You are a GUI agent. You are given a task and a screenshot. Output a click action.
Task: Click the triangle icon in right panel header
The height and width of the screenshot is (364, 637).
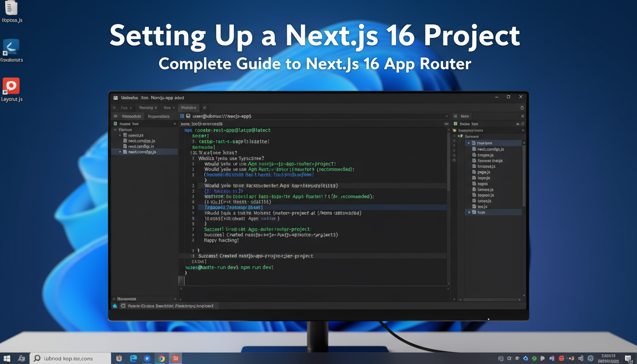coord(517,124)
